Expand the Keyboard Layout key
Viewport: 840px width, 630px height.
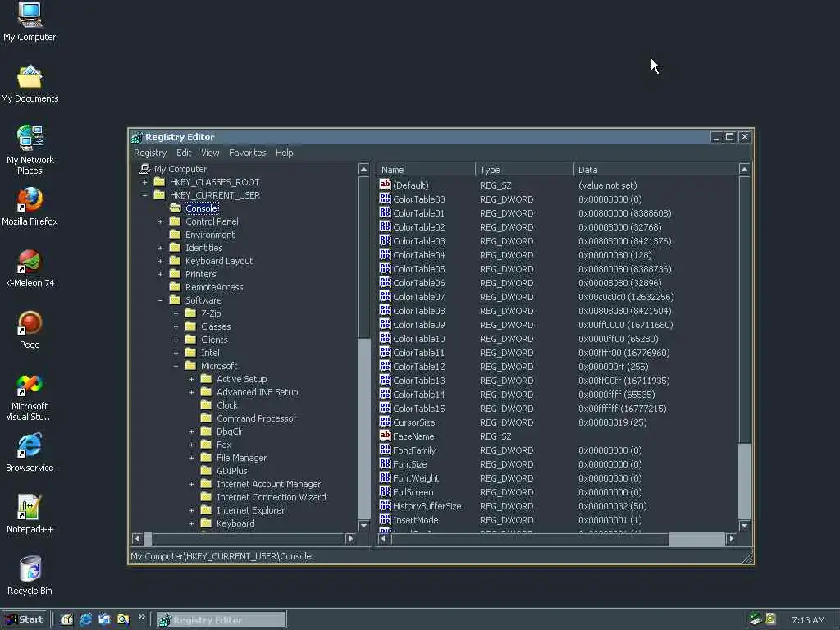[x=160, y=261]
